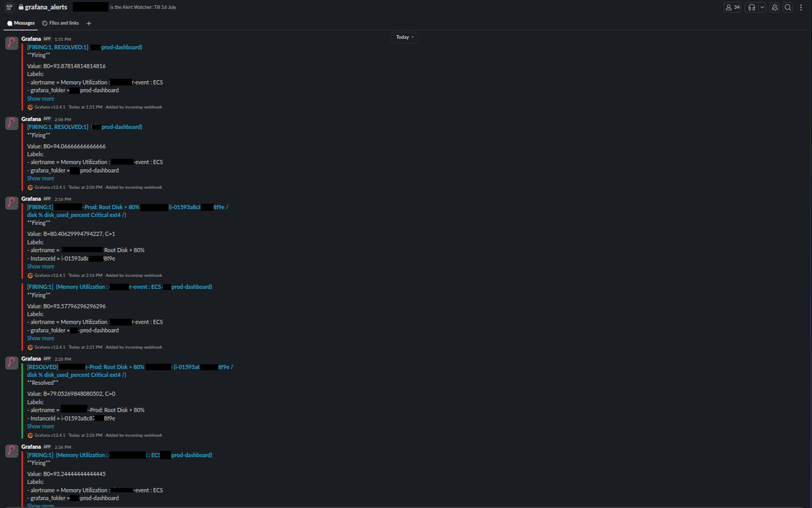The image size is (812, 508).
Task: Open the Grafana sender name at 2:26 PM
Action: pyautogui.click(x=31, y=359)
